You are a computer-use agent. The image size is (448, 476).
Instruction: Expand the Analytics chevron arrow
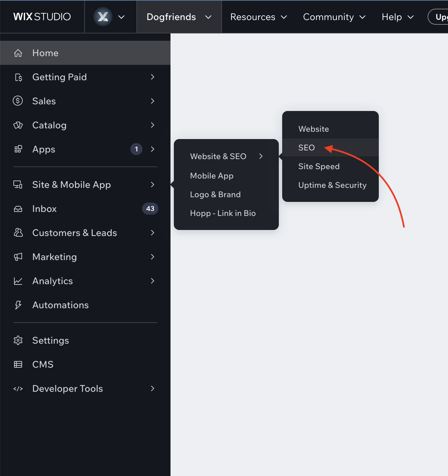[152, 281]
